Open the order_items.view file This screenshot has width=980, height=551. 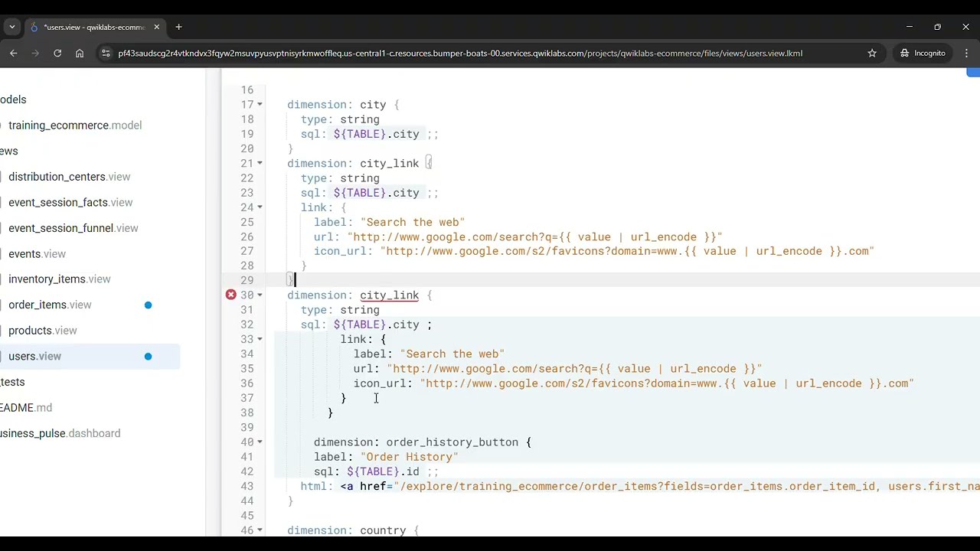[50, 305]
